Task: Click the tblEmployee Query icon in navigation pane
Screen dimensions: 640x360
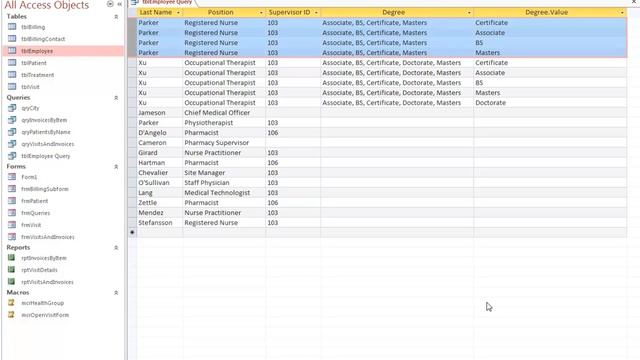Action: 12,156
